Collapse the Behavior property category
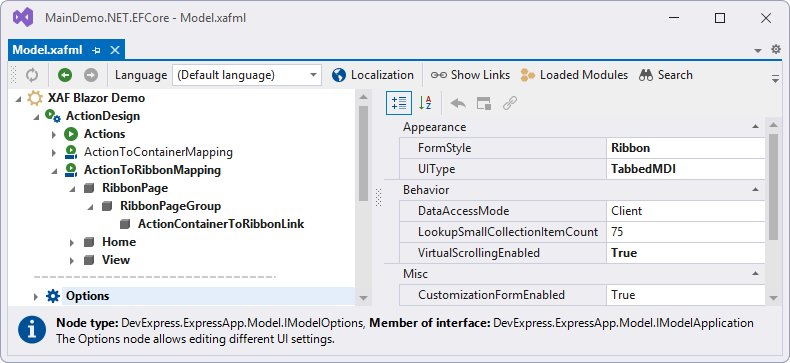 tap(755, 190)
